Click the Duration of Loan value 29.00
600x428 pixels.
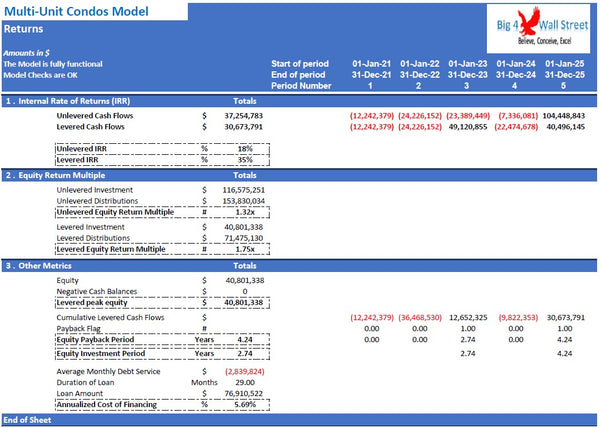[x=245, y=382]
